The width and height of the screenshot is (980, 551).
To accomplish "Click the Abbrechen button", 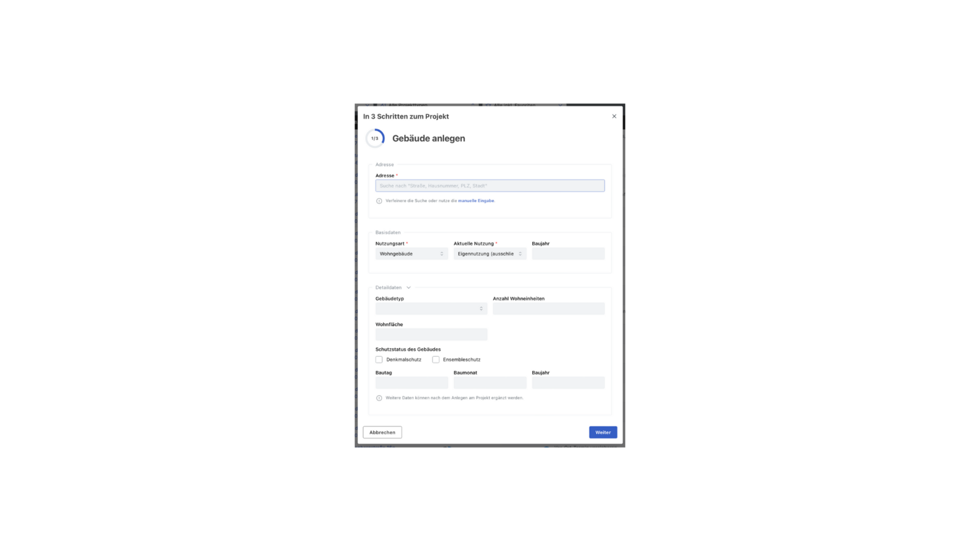I will pyautogui.click(x=382, y=432).
